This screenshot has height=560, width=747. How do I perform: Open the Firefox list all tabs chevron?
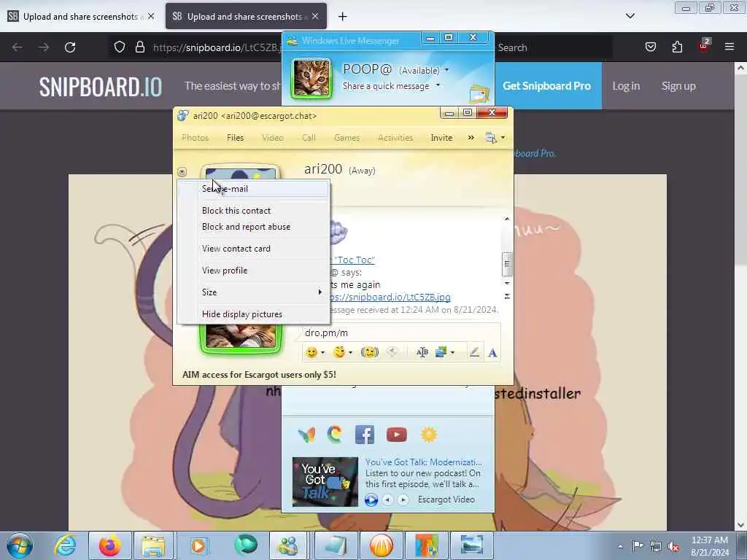coord(630,16)
